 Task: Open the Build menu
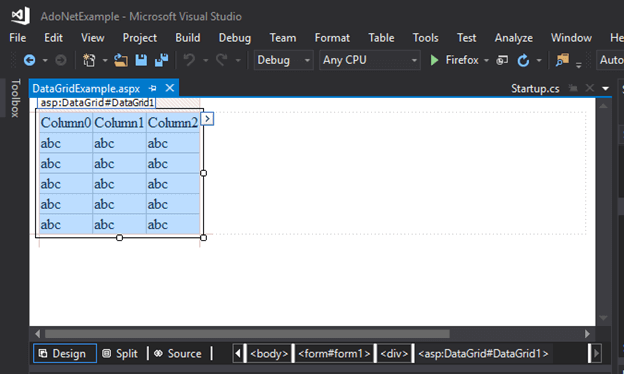coord(188,38)
